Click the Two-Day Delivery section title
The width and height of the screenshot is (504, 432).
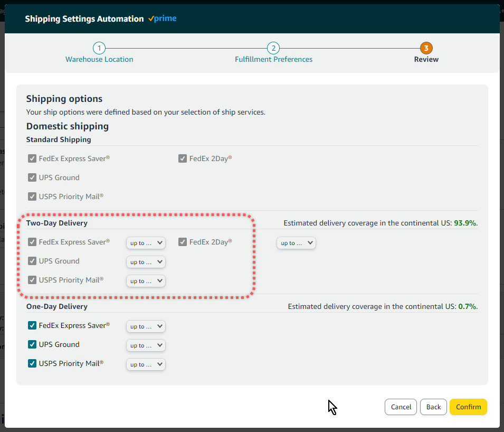pyautogui.click(x=57, y=223)
